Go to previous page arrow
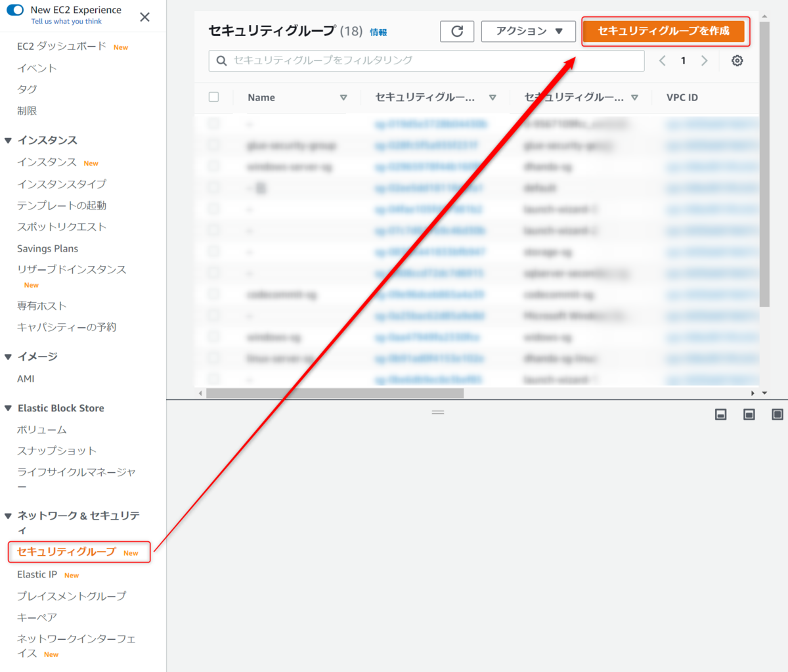Image resolution: width=788 pixels, height=672 pixels. tap(662, 60)
